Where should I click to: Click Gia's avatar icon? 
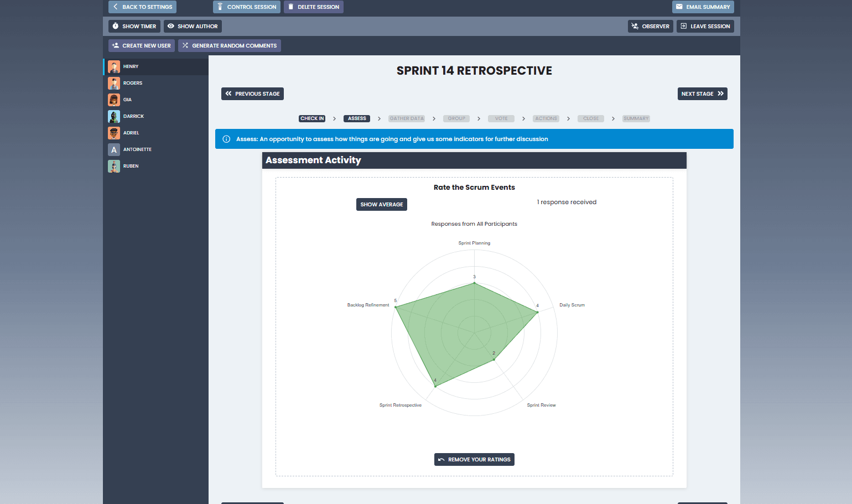114,100
